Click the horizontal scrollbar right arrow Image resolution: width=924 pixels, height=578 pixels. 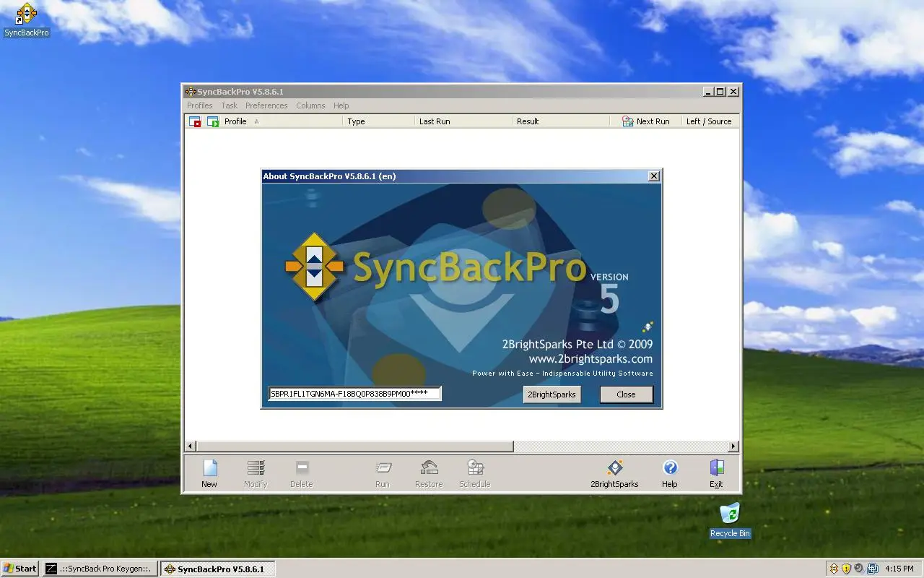point(733,447)
